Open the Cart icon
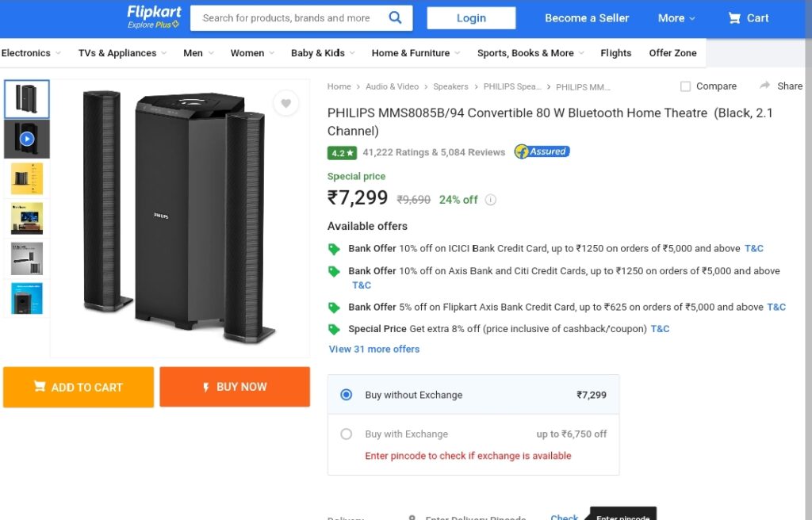The image size is (812, 520). pos(734,18)
